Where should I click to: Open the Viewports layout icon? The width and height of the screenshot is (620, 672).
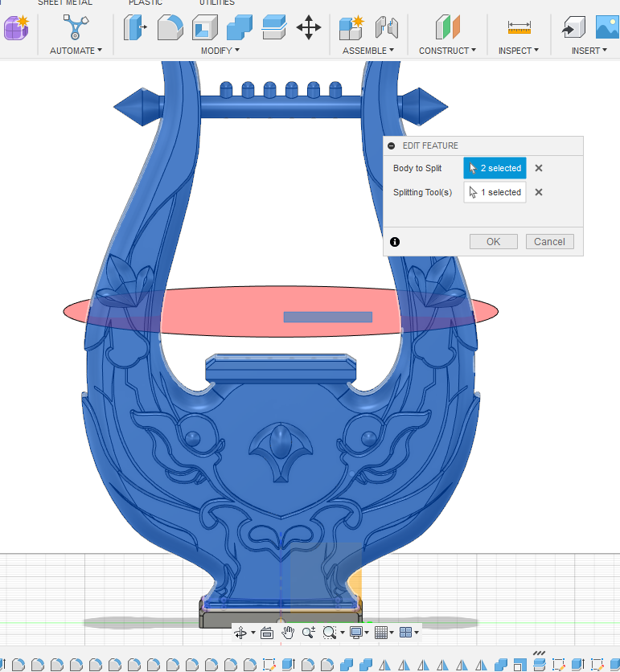click(x=405, y=633)
